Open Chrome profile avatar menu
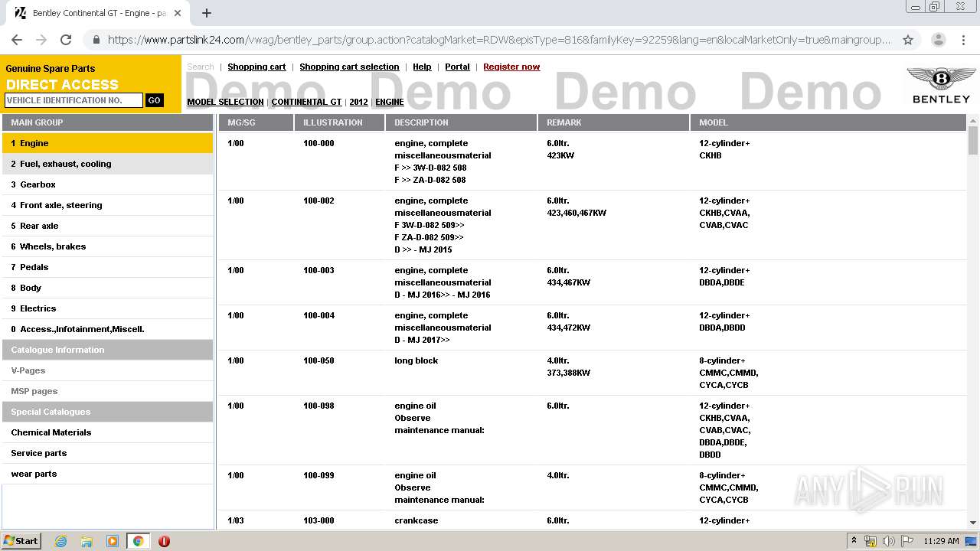Screen dimensions: 980x551 click(939, 40)
